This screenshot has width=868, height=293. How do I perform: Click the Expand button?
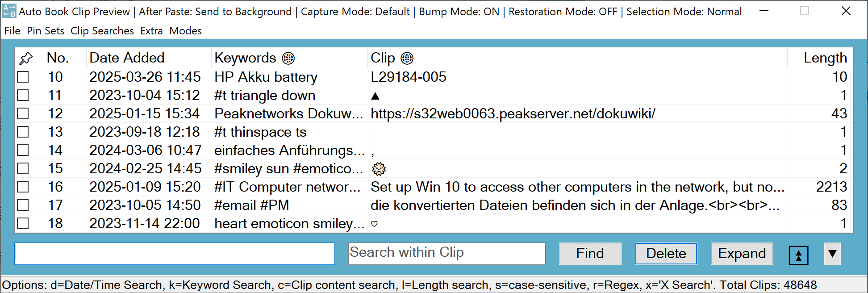[742, 254]
